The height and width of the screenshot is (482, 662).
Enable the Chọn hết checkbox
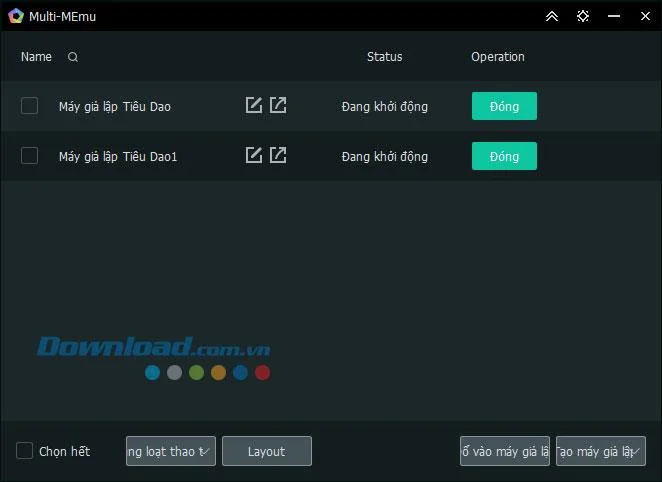[24, 451]
